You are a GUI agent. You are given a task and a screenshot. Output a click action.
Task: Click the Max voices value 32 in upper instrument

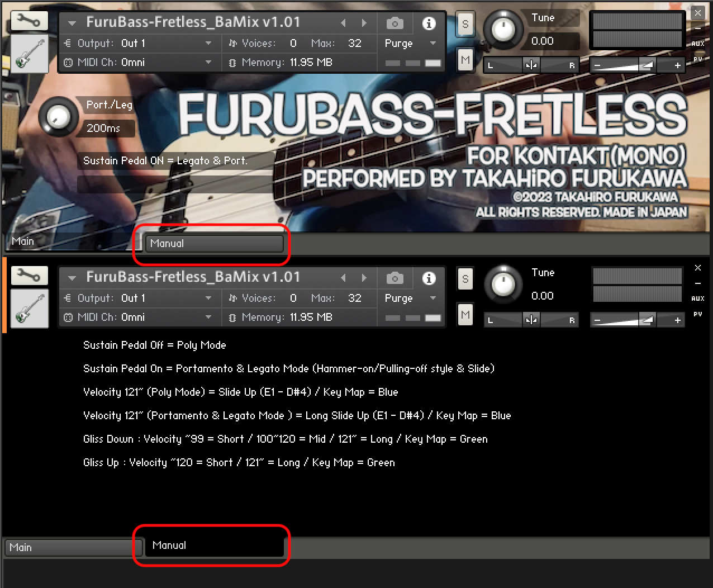(355, 43)
